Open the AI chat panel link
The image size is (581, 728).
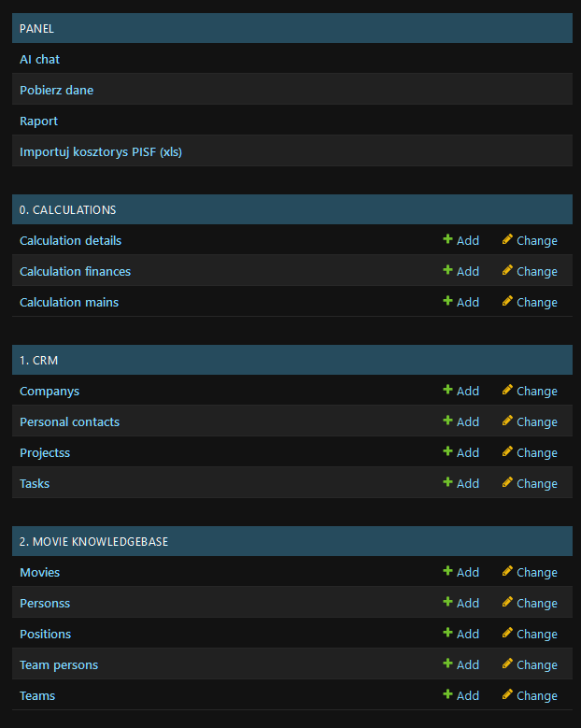coord(39,60)
